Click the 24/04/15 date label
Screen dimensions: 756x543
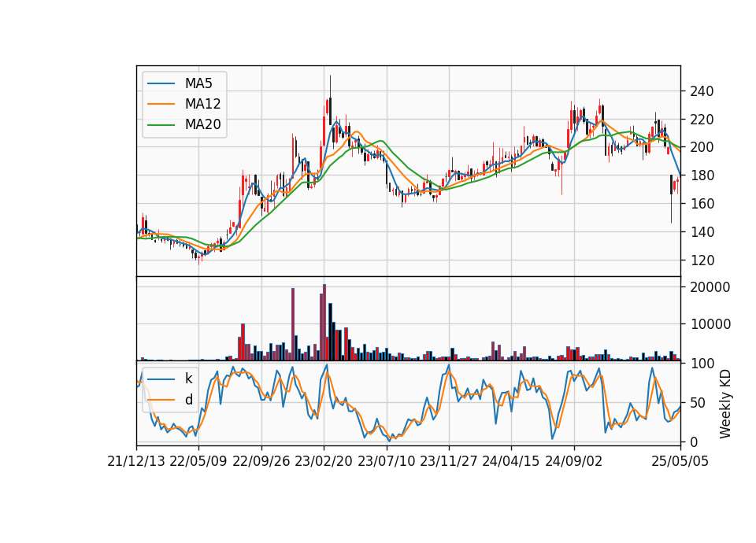tap(510, 461)
